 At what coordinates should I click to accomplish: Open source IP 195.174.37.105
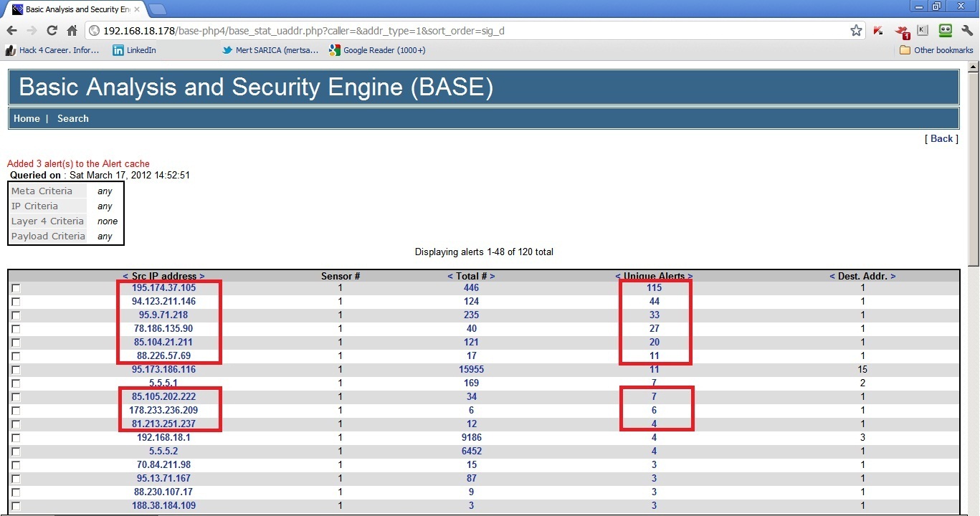tap(163, 287)
